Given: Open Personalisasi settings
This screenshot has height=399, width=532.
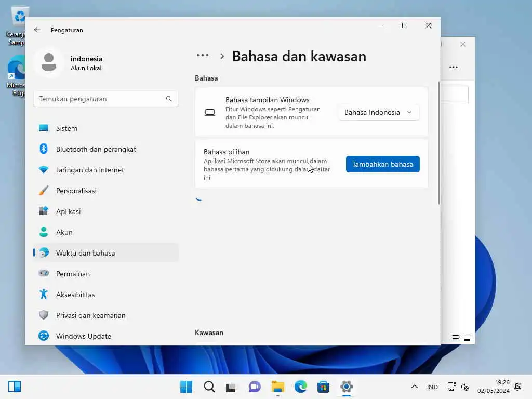Looking at the screenshot, I should pos(106,191).
